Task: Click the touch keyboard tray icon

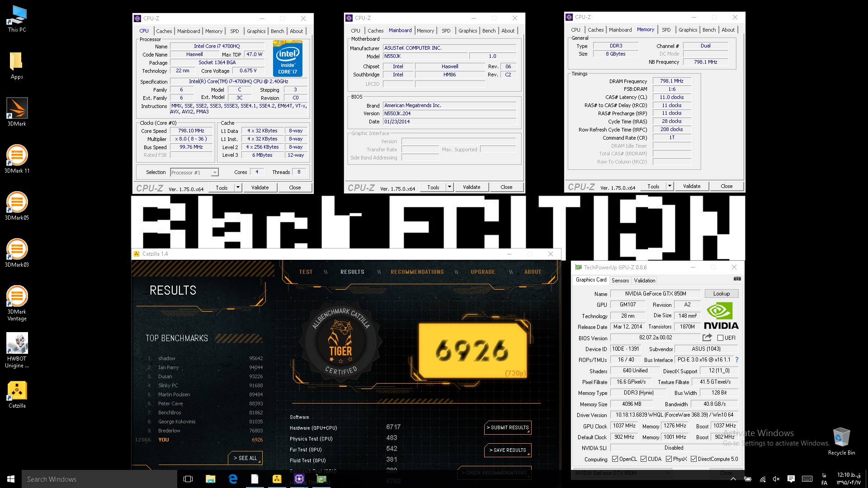Action: pos(807,479)
